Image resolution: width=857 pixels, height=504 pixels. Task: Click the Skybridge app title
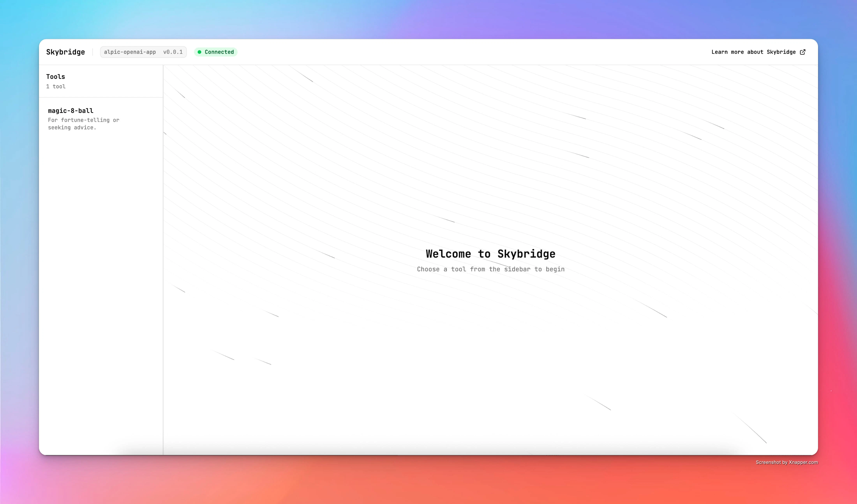(x=66, y=52)
